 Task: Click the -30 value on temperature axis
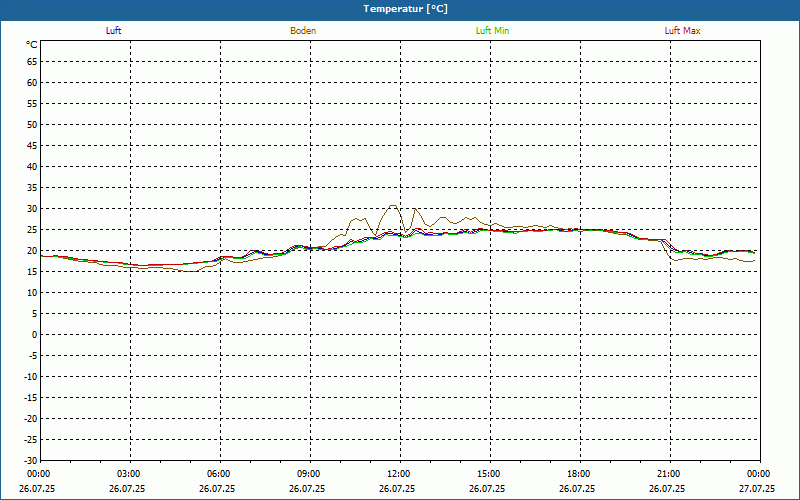(x=30, y=461)
